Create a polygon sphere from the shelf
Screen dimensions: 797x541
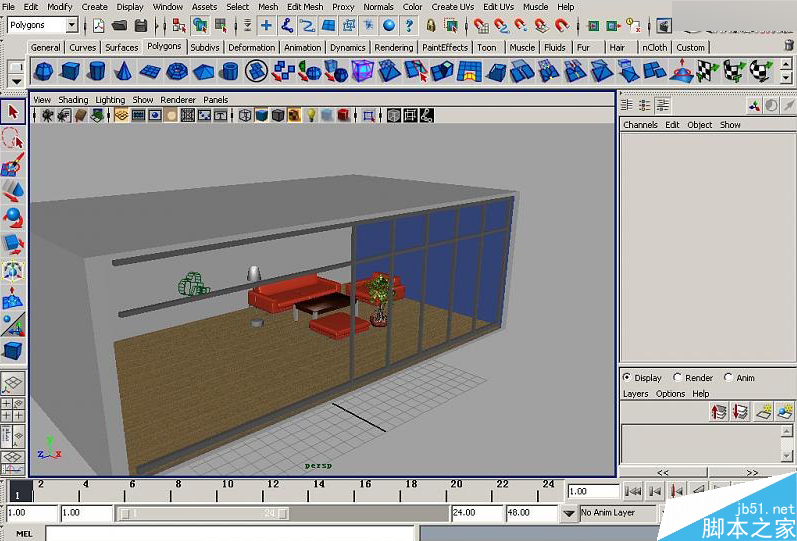(44, 72)
